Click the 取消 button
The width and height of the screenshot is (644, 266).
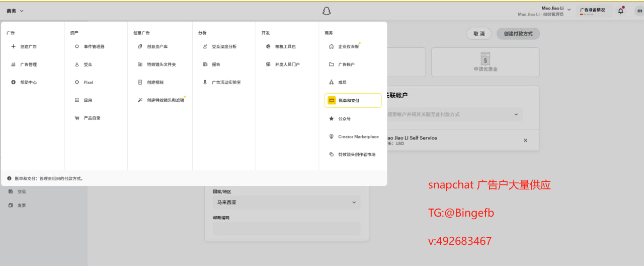click(x=479, y=33)
